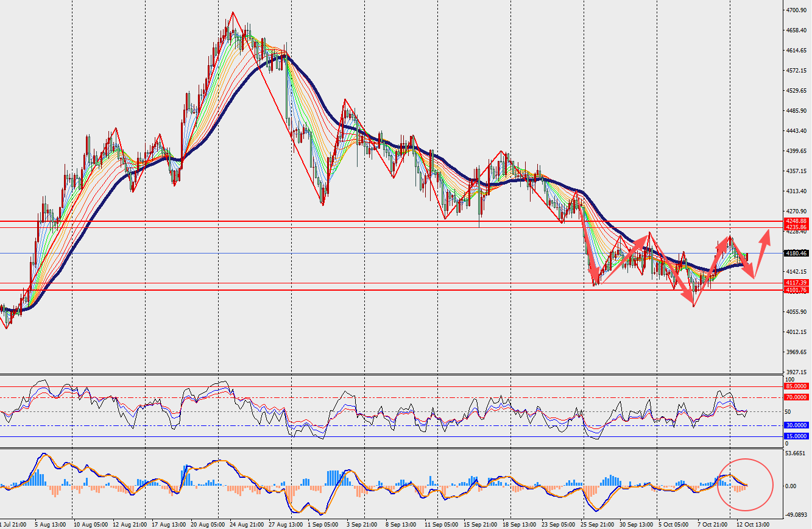The image size is (812, 529).
Task: Select the 24 Aug 21:00 time label
Action: [x=247, y=524]
